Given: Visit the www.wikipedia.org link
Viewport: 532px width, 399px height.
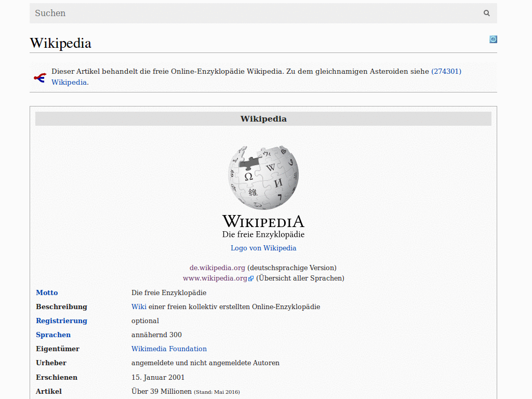Looking at the screenshot, I should [215, 278].
